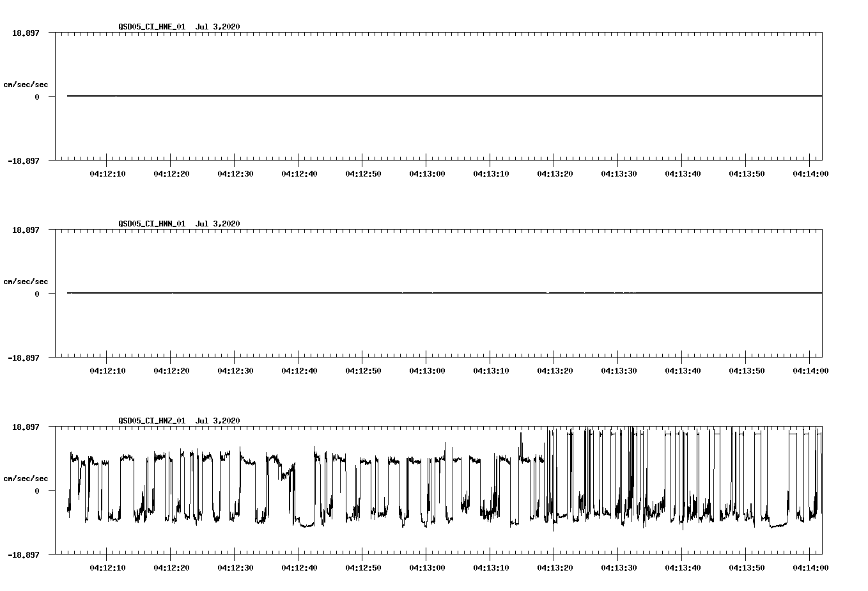Click the flat HNN waveform trace

pyautogui.click(x=444, y=293)
